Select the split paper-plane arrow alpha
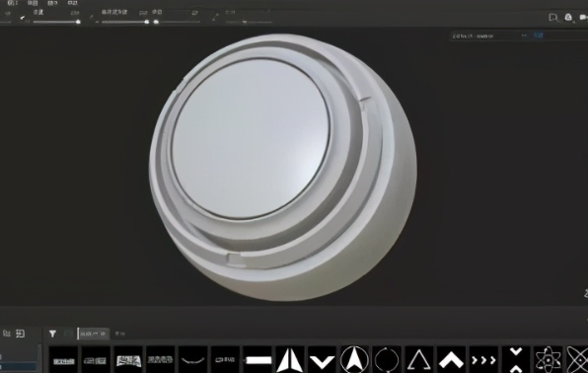The height and width of the screenshot is (373, 588). (289, 360)
